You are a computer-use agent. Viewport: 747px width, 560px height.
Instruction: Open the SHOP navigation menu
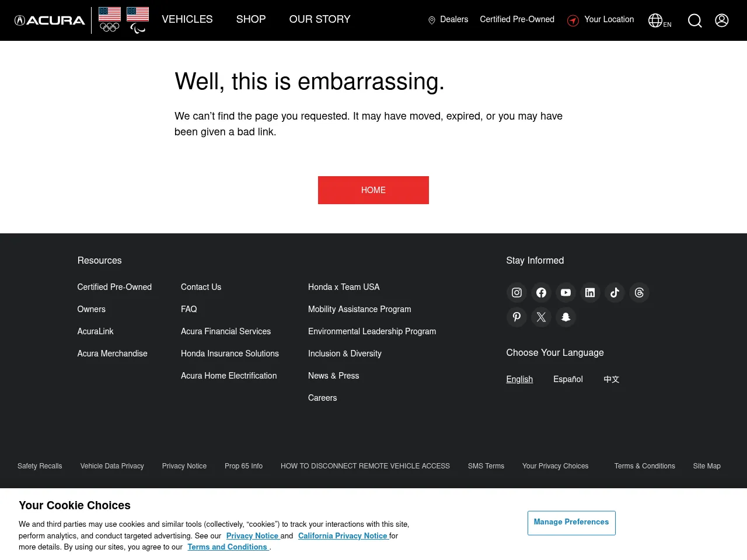tap(251, 19)
